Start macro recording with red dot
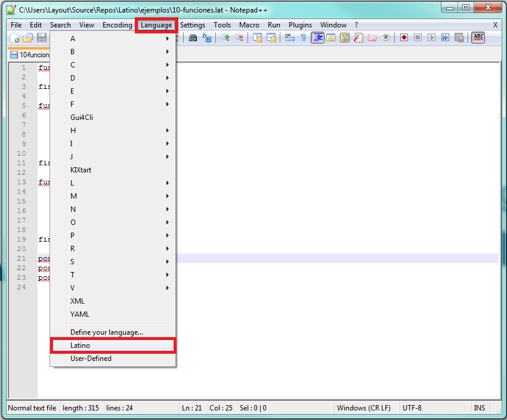Viewport: 507px width, 420px height. pyautogui.click(x=404, y=38)
